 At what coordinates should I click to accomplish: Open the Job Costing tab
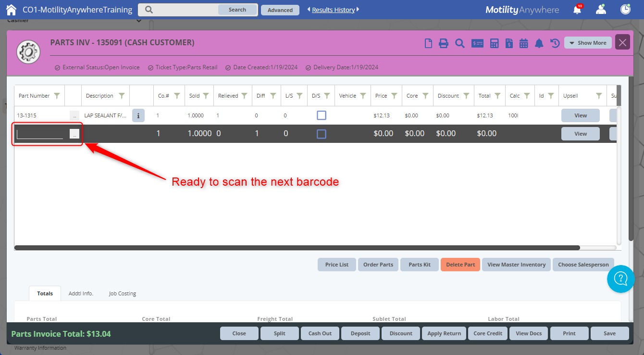point(122,293)
